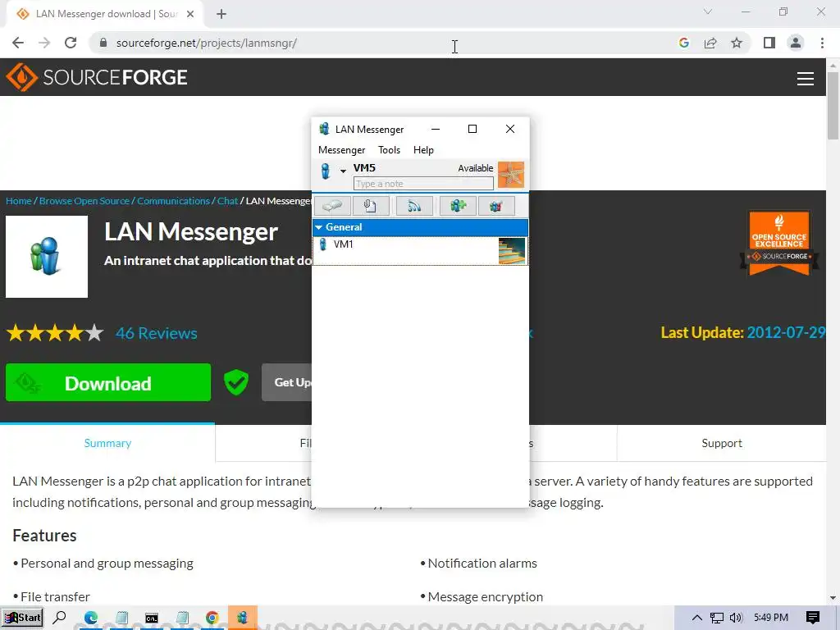Close the LAN Messenger download tab
Screen dimensions: 840x630
coord(190,14)
